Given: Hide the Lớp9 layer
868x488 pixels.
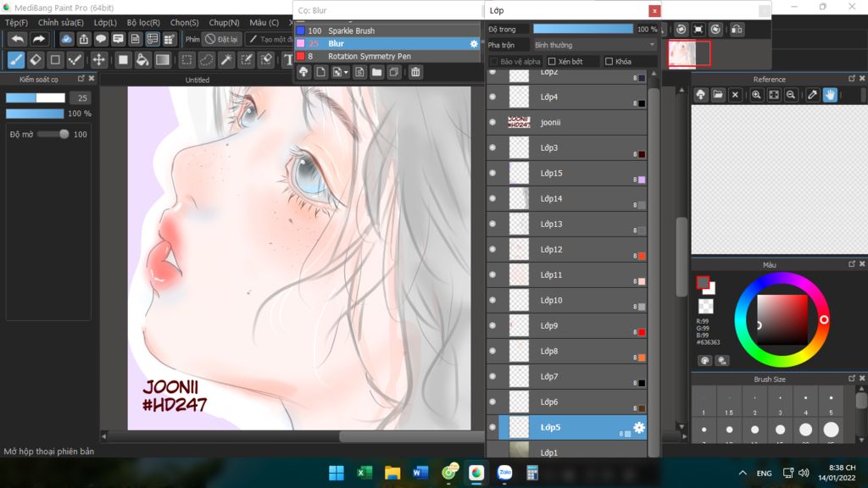Looking at the screenshot, I should click(x=492, y=326).
